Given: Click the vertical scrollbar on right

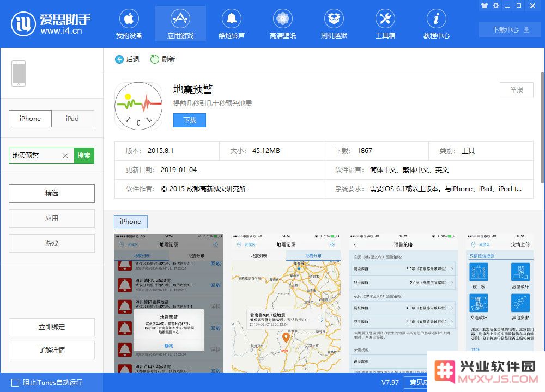Looking at the screenshot, I should [x=543, y=128].
